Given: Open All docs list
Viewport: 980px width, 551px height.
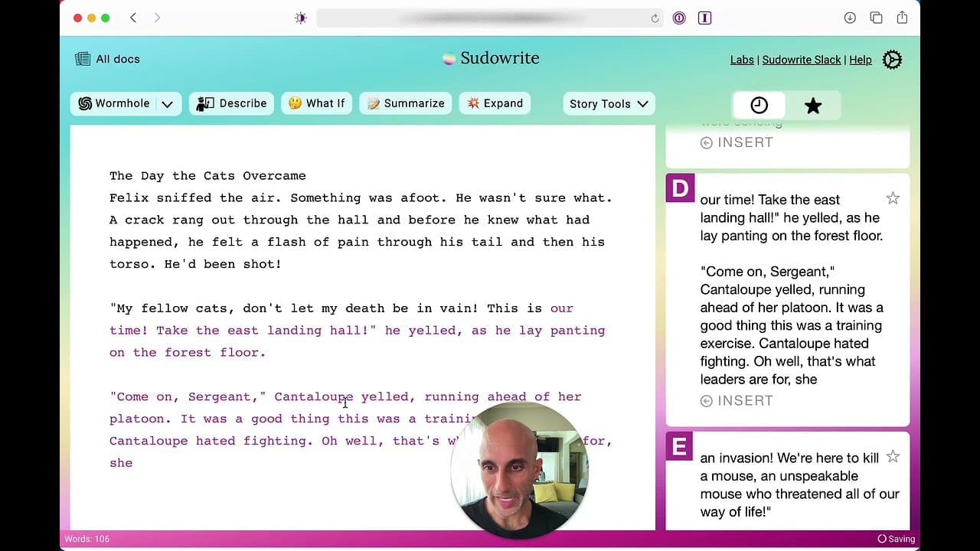Looking at the screenshot, I should (x=107, y=59).
